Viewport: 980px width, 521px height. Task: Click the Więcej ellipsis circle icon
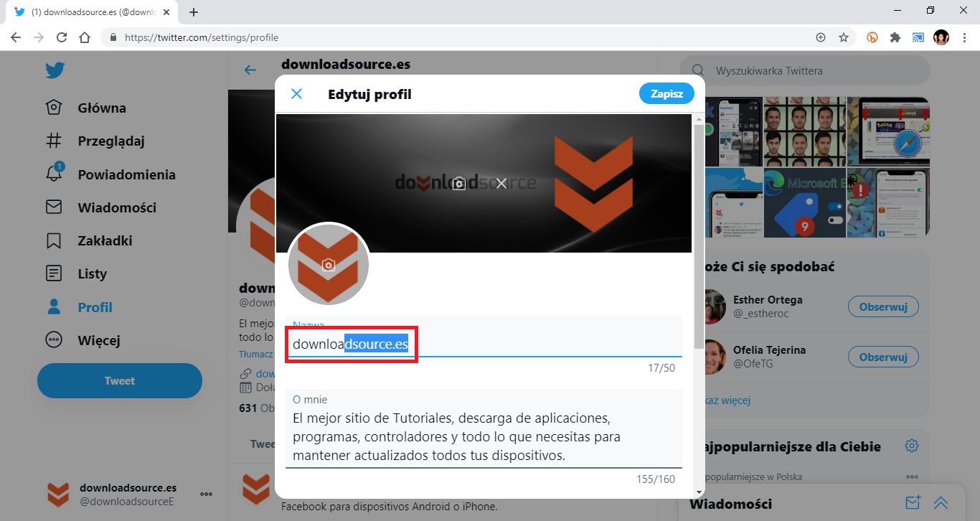[54, 340]
